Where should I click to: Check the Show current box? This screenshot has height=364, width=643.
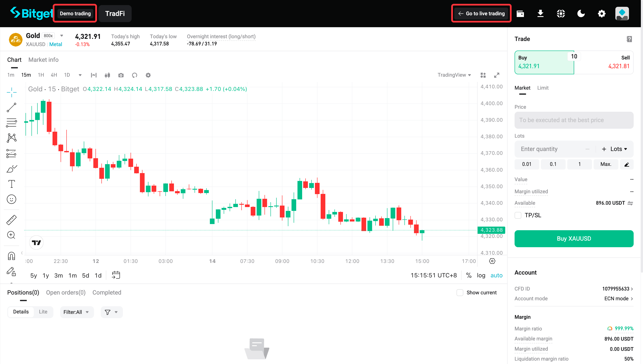460,292
